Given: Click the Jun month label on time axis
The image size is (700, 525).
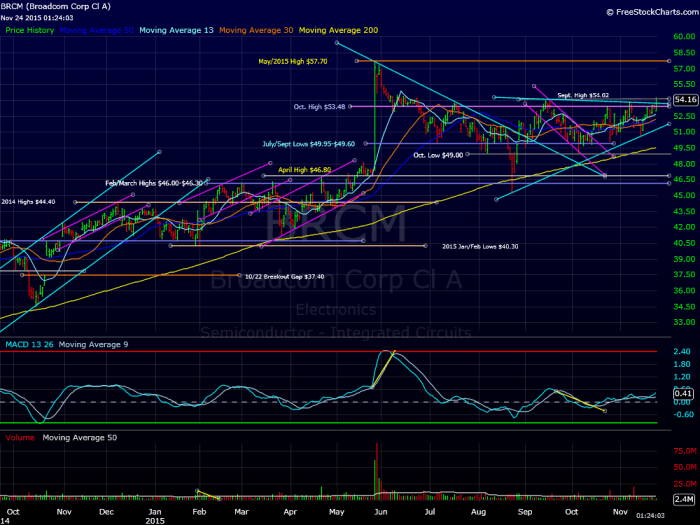Looking at the screenshot, I should 381,512.
